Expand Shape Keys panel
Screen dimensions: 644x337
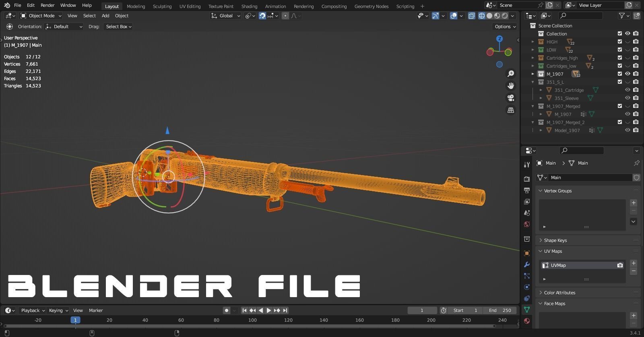(555, 240)
